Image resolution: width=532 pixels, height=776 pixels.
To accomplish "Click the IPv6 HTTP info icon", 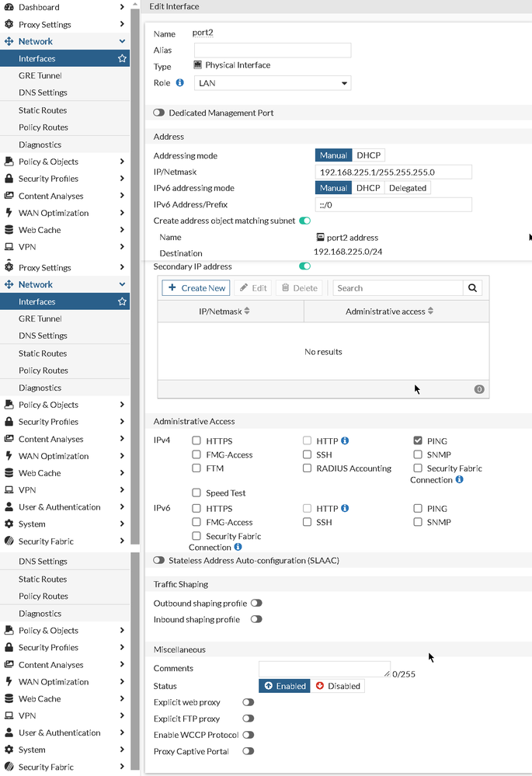I will (345, 509).
